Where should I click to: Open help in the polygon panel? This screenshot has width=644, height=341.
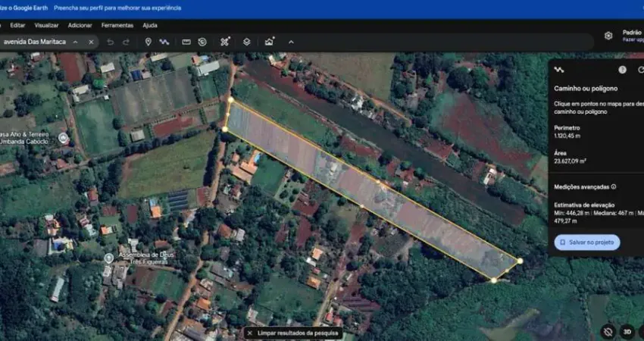[622, 70]
